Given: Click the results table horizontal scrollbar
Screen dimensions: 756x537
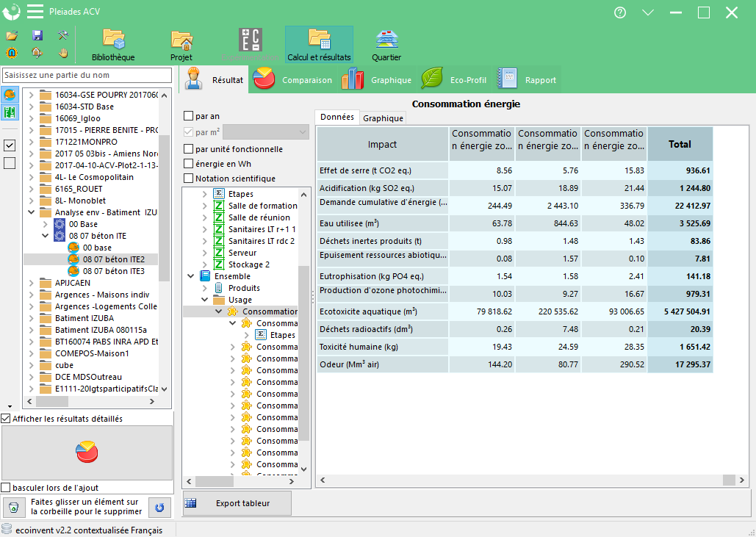Looking at the screenshot, I should (x=531, y=480).
